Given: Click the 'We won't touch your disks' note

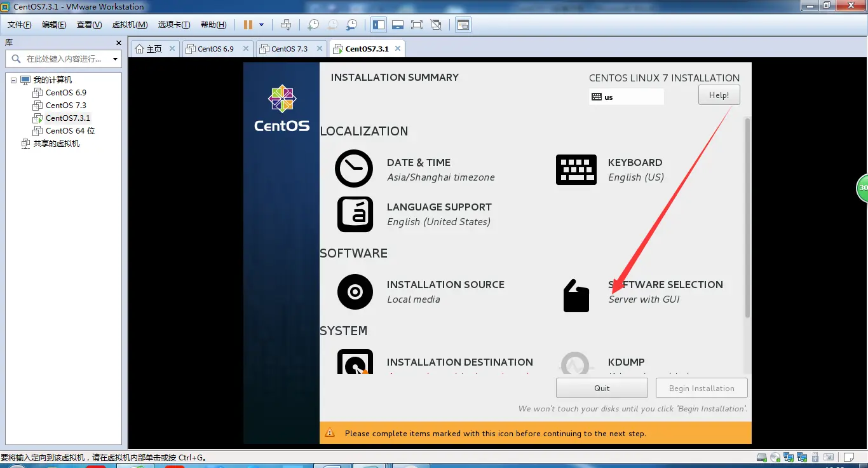Looking at the screenshot, I should click(x=633, y=409).
